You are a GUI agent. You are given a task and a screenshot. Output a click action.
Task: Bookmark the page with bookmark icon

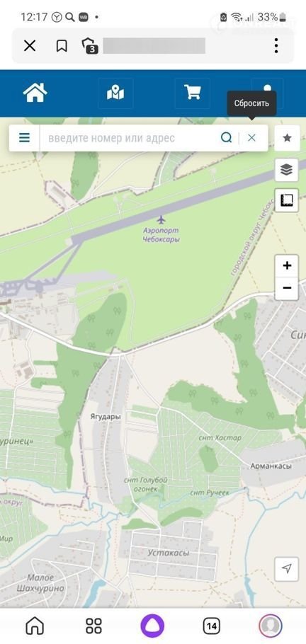click(x=62, y=45)
